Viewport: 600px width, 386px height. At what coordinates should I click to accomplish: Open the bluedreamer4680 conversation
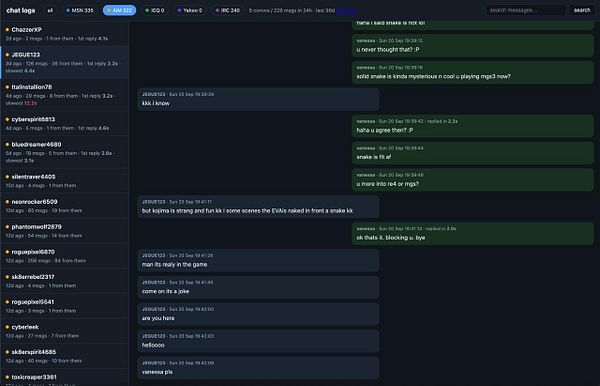64,152
